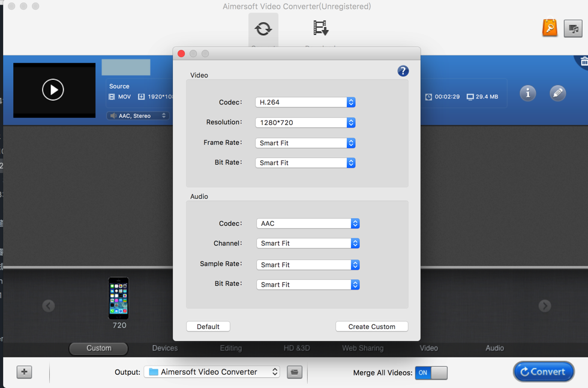Close the settings dialog with red button
Screen dimensions: 588x388
point(181,53)
